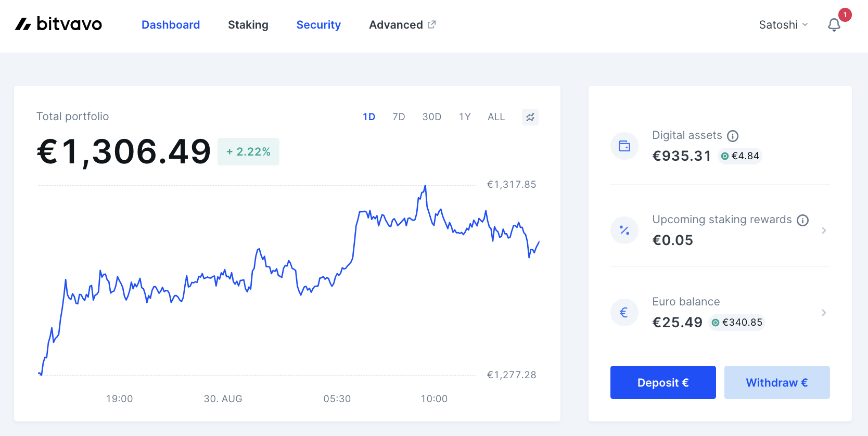
Task: Click the Bitvavo logo
Action: (x=58, y=24)
